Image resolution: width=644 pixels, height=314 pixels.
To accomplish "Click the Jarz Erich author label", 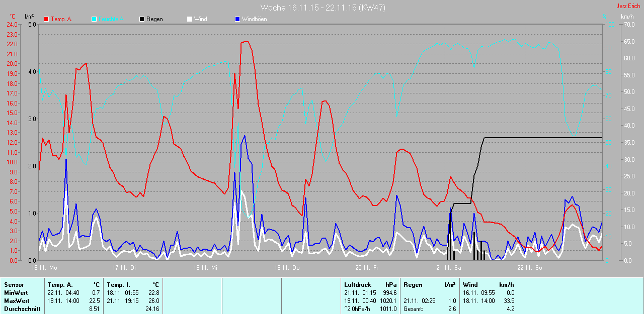I will pyautogui.click(x=628, y=6).
